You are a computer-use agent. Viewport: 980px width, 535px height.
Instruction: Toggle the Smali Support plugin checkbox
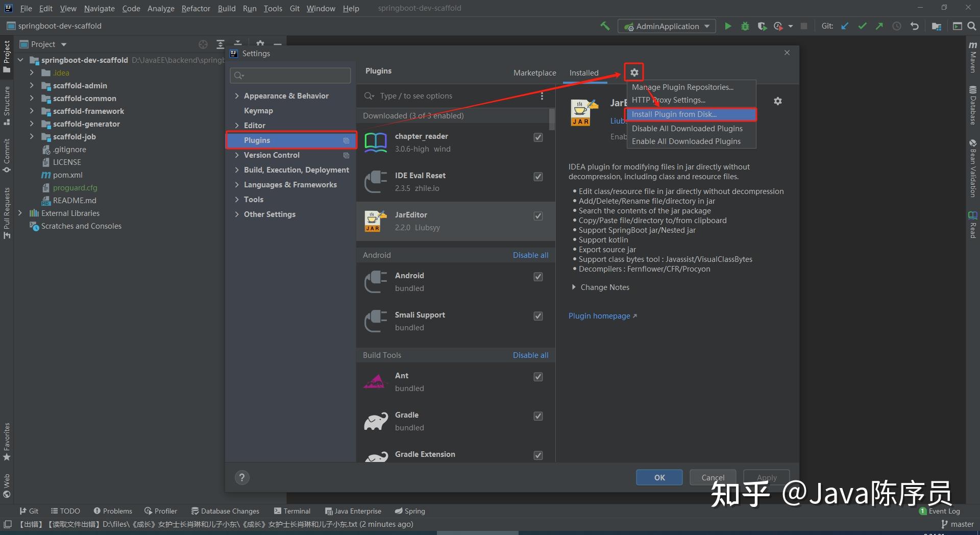pos(538,316)
